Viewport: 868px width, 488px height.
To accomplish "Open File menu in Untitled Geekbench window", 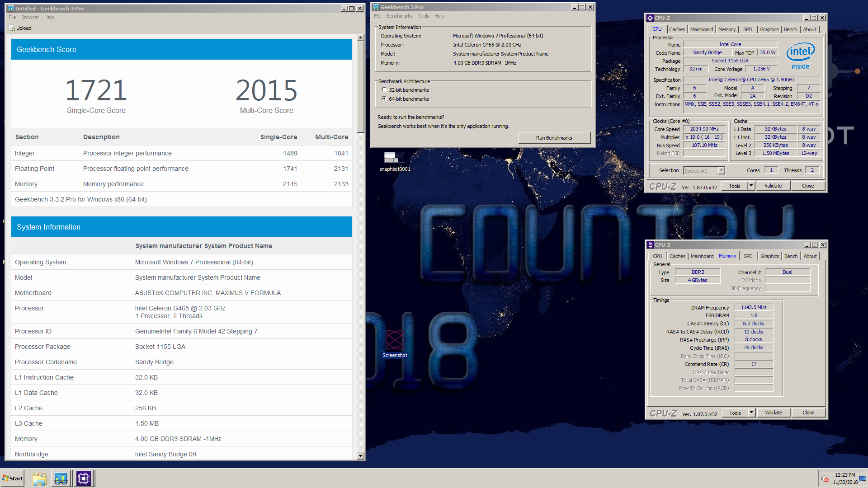I will [12, 17].
